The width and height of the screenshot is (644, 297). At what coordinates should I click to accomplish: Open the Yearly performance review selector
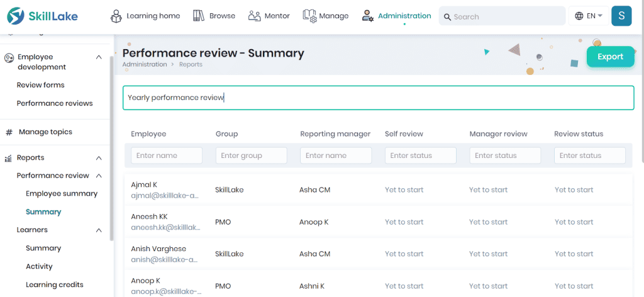[378, 98]
